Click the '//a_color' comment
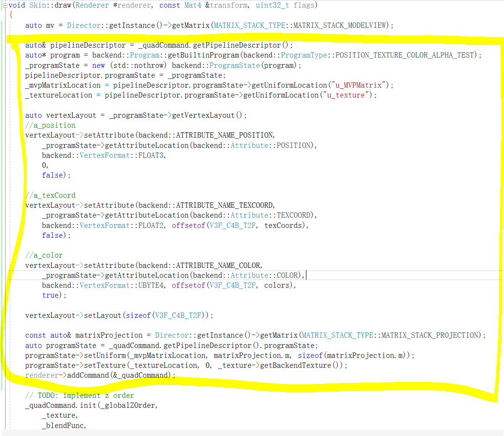Image resolution: width=504 pixels, height=436 pixels. [x=44, y=255]
